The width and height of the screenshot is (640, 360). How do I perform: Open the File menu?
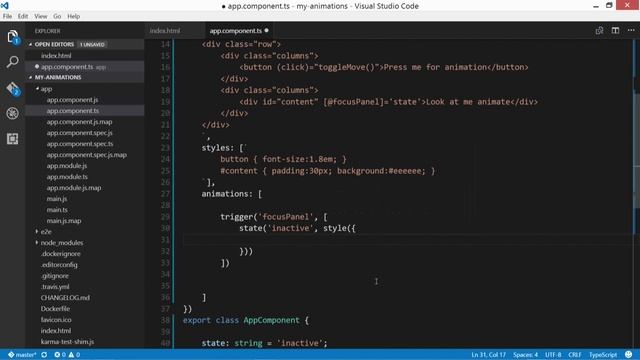coord(7,16)
